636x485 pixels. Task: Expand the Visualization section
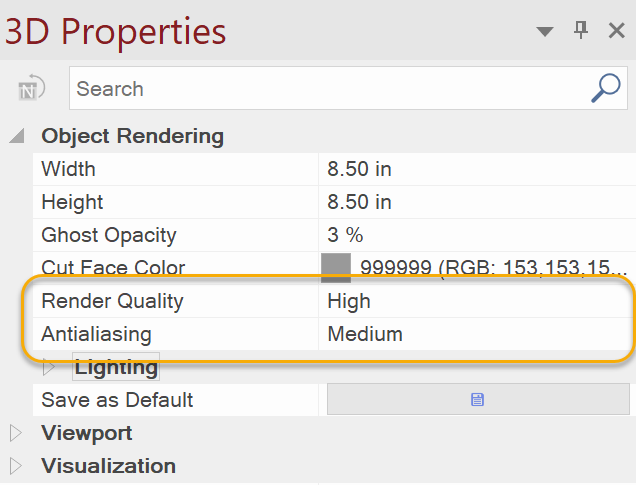point(15,466)
